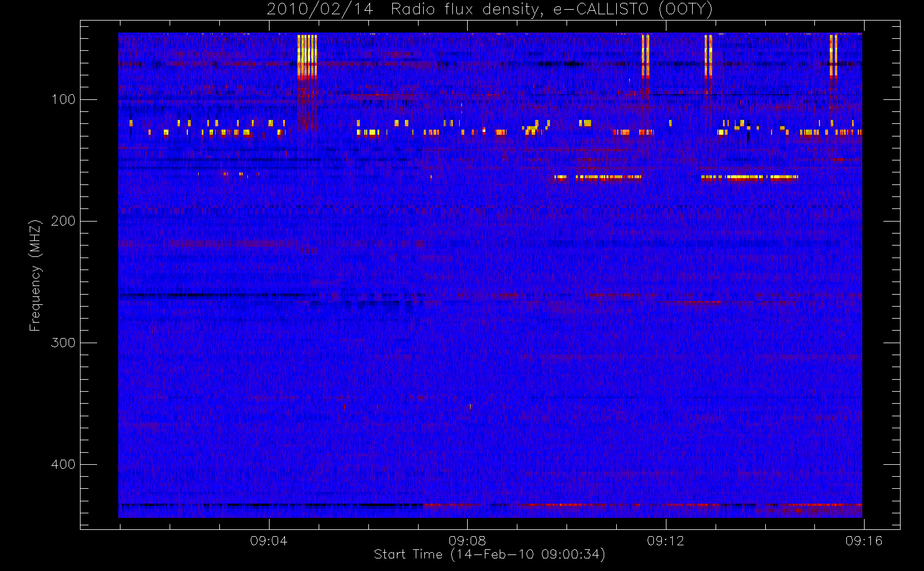
Task: Click the 400 frequency tick label
Action: (63, 464)
